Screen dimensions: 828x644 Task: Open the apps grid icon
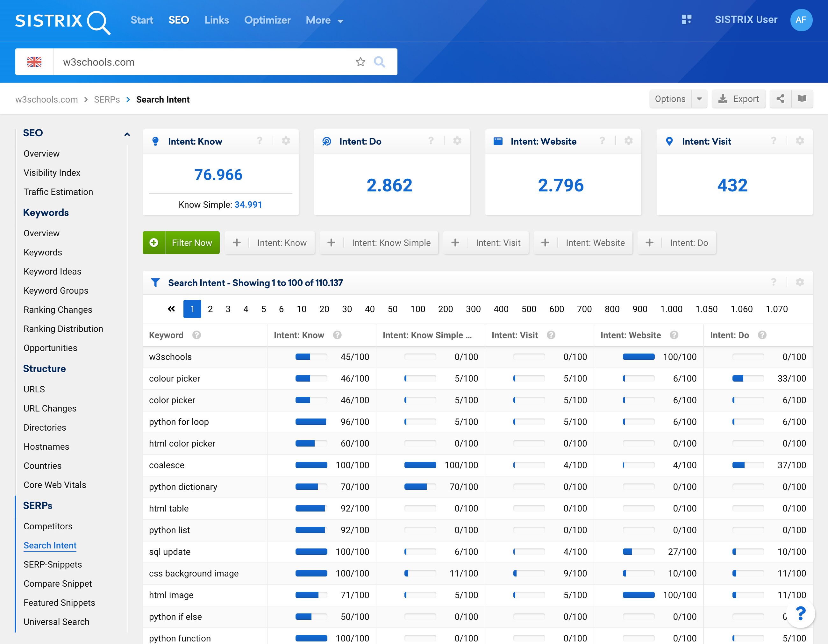pyautogui.click(x=687, y=20)
